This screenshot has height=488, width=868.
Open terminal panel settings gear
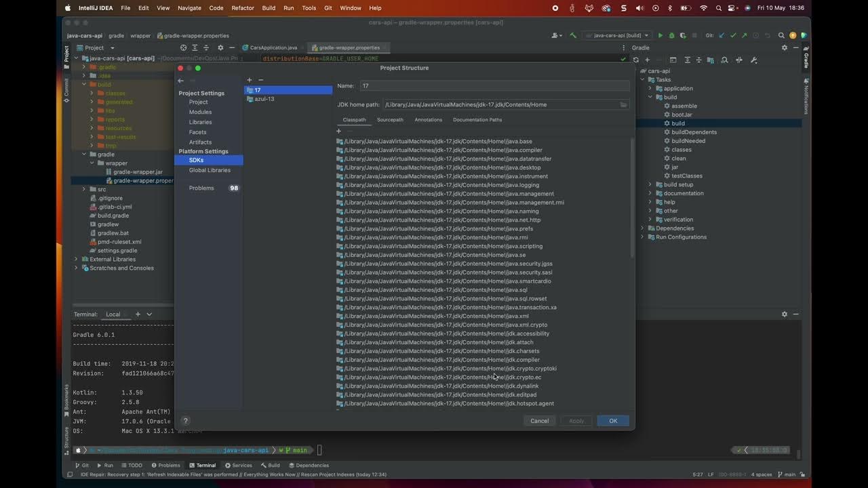tap(785, 314)
